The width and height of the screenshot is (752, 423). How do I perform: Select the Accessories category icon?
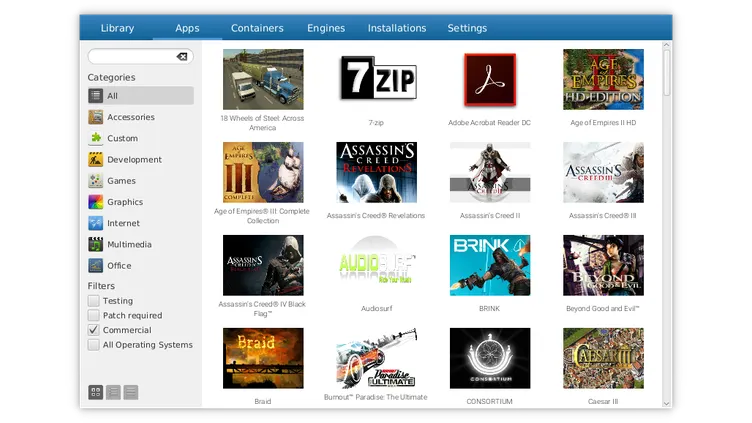95,117
